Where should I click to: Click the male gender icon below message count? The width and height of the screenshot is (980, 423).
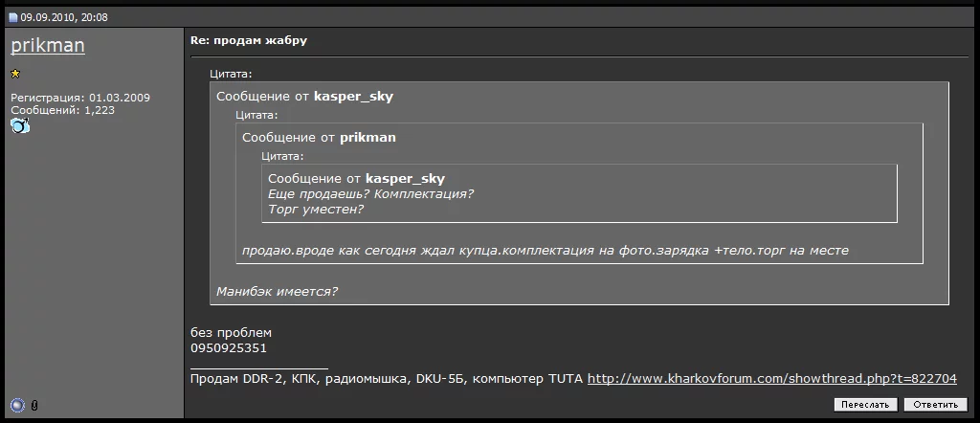[20, 125]
